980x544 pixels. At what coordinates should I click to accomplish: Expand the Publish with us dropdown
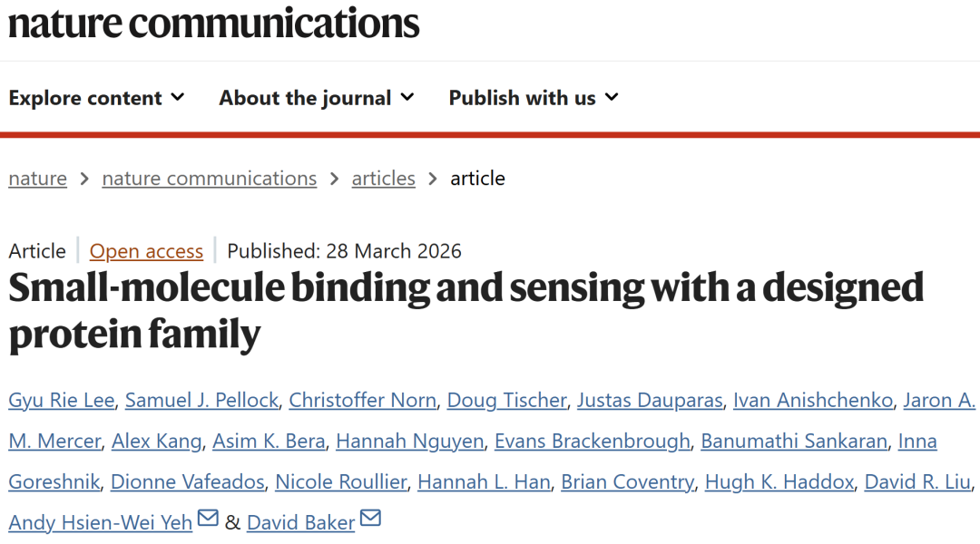pos(534,98)
